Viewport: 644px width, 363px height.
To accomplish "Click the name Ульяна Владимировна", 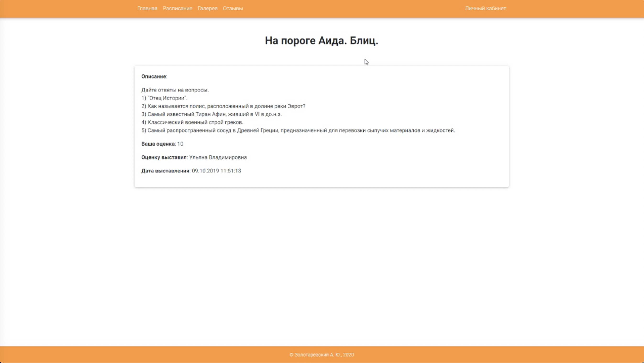I will coord(218,157).
